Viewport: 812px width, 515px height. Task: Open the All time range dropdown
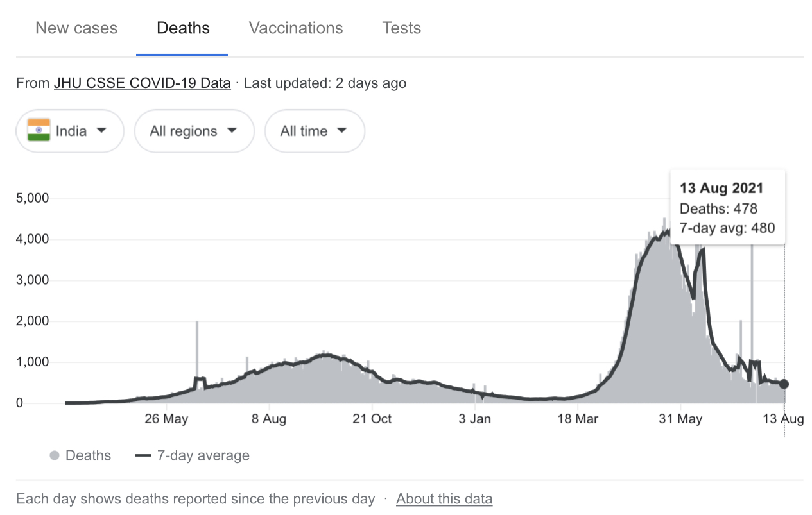click(x=315, y=131)
